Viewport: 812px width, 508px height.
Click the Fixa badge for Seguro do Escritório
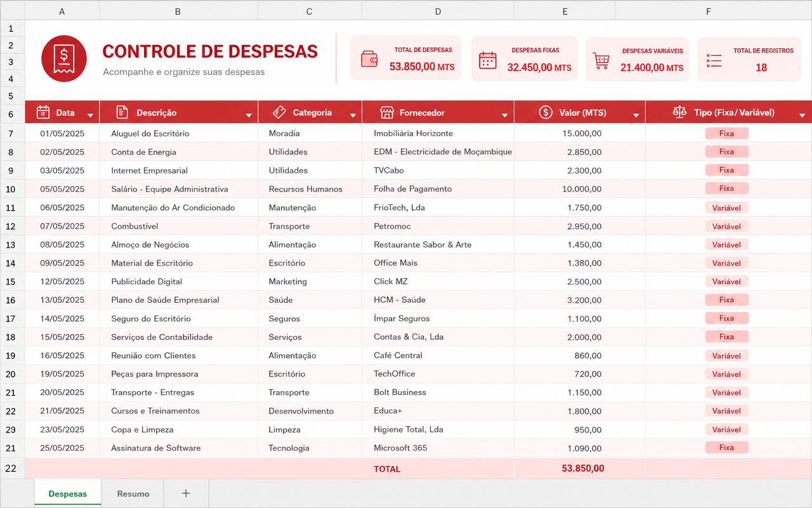click(x=727, y=318)
